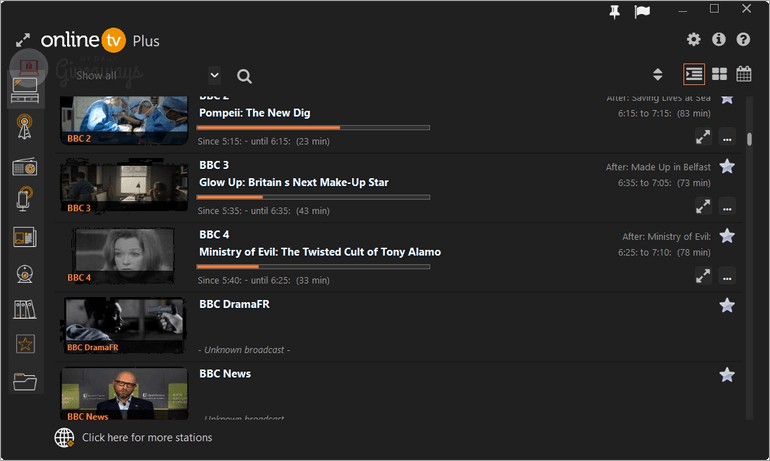Open the info icon
Viewport: 770px width, 461px height.
click(718, 39)
